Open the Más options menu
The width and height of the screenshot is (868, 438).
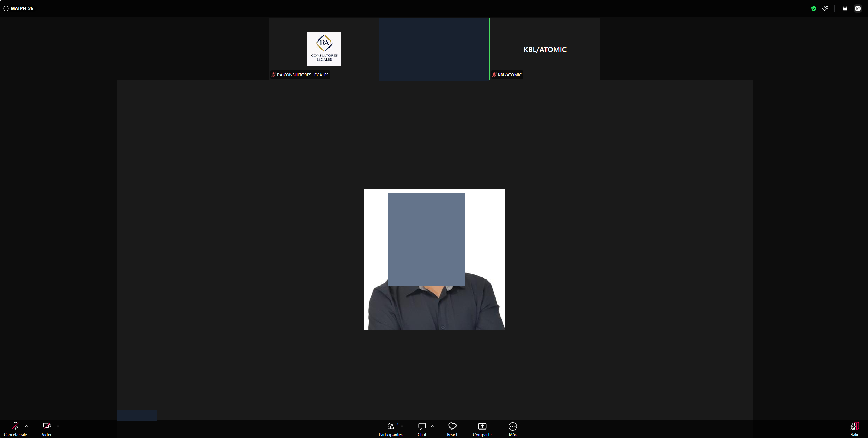pyautogui.click(x=513, y=429)
